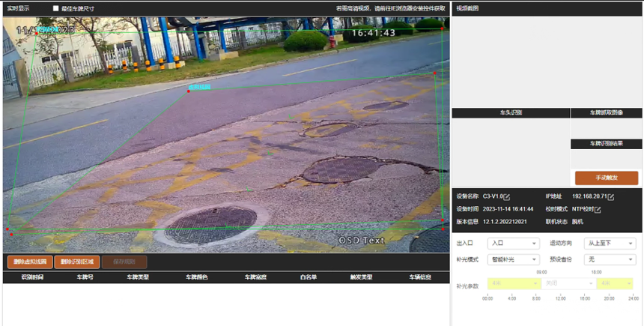Open the 出入口 dropdown
The height and width of the screenshot is (326, 644).
point(513,244)
